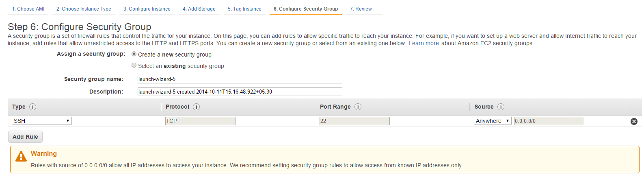The width and height of the screenshot is (644, 177).
Task: Select Create a new security group radio
Action: coord(134,54)
